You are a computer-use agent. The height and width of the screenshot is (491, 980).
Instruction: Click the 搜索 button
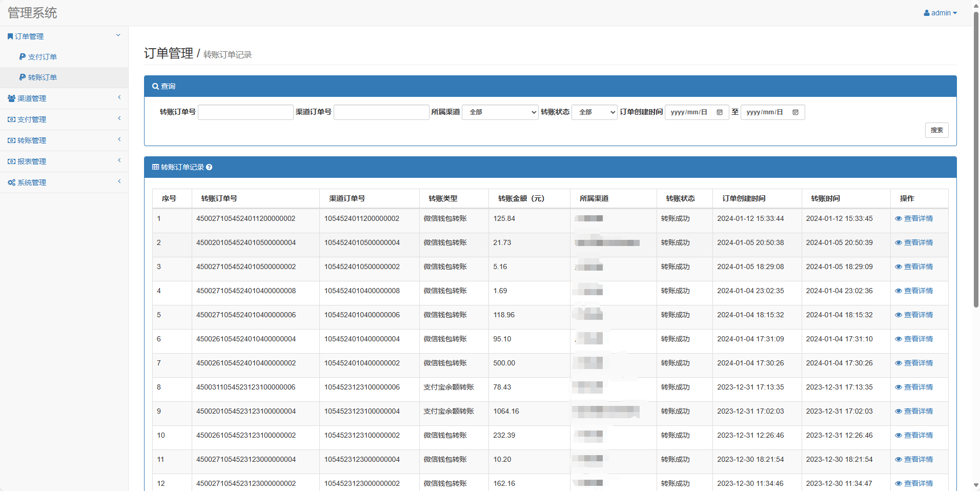pos(937,130)
